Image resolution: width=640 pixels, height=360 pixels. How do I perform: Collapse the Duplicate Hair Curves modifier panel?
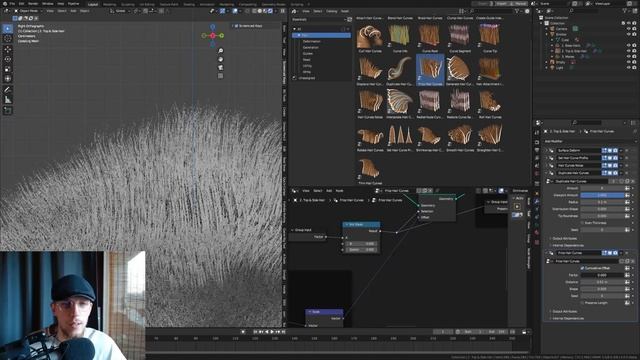pos(547,173)
